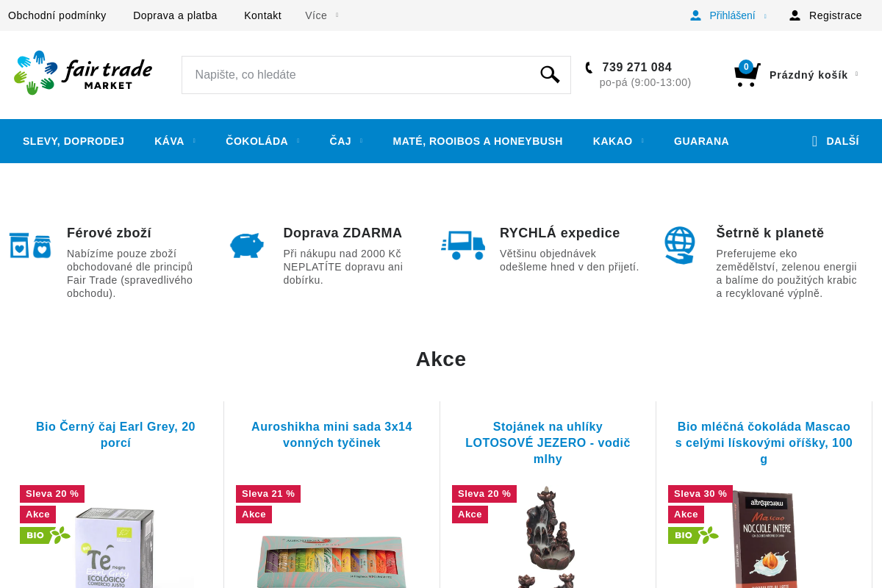This screenshot has width=882, height=588.
Task: Open Stojánek na uhlíky LOTOSOVÉ JEZERO title
Action: tap(548, 442)
